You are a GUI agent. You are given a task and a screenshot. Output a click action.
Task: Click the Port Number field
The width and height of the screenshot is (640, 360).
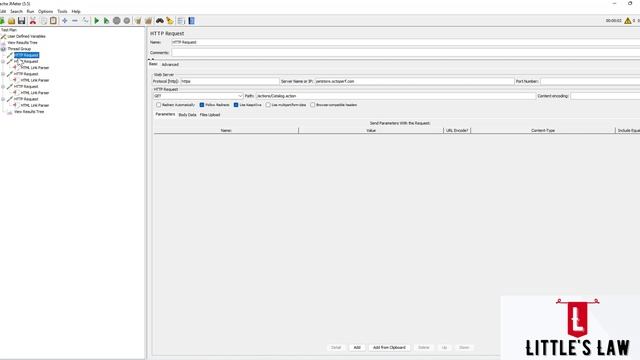tap(590, 82)
